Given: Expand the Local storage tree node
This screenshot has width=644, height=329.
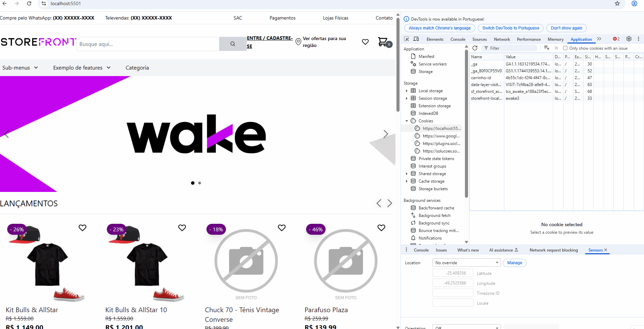Looking at the screenshot, I should pyautogui.click(x=407, y=91).
